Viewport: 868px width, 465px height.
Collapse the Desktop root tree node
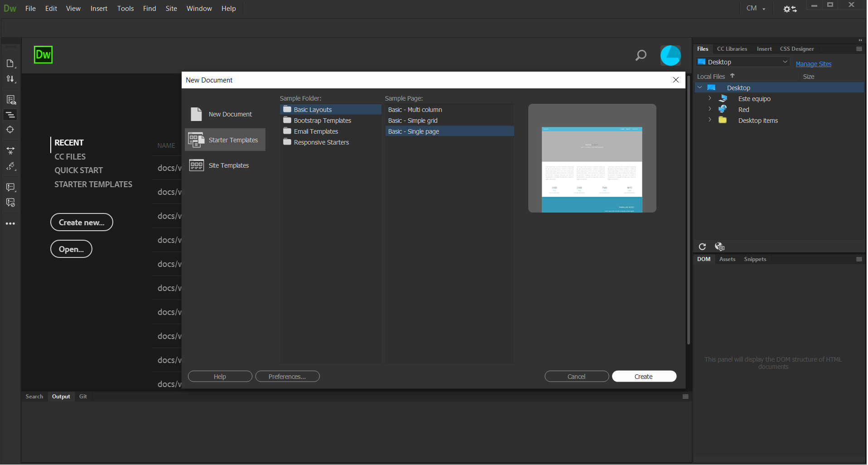(x=700, y=87)
